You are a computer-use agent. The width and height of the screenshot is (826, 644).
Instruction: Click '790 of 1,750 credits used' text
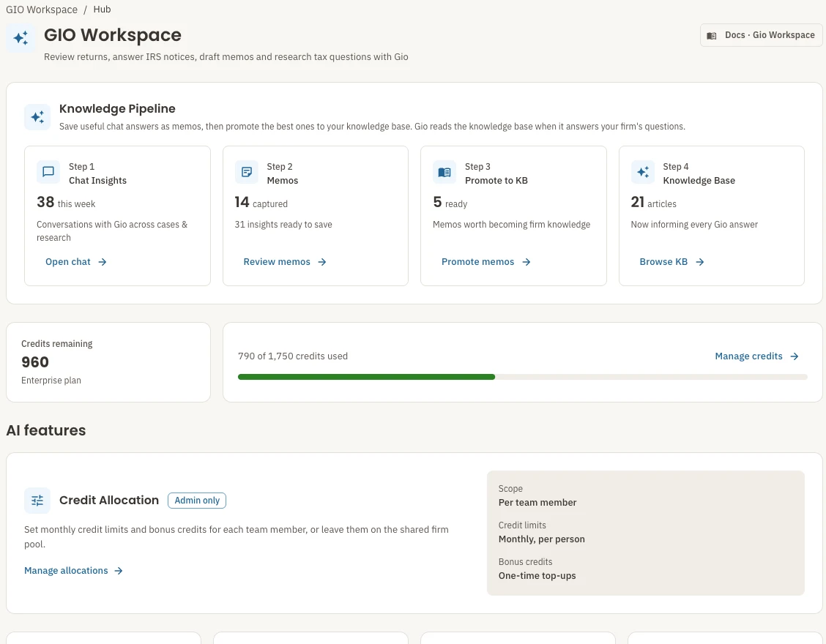(x=293, y=356)
